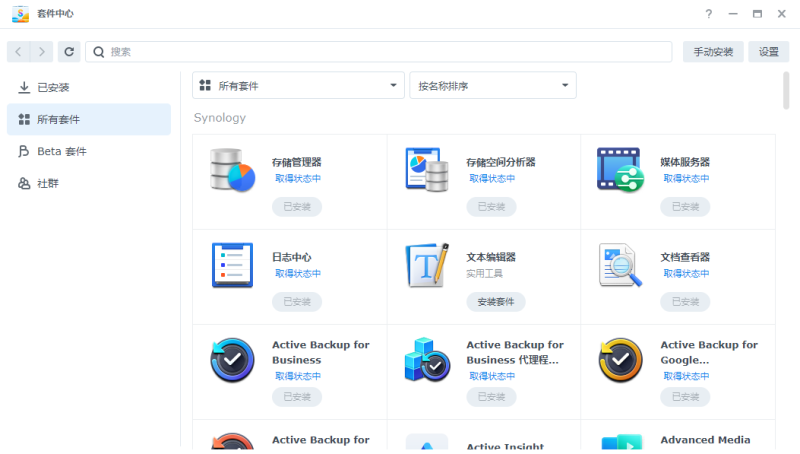Click the 实用工具 category label
This screenshot has width=800, height=454.
click(x=485, y=274)
